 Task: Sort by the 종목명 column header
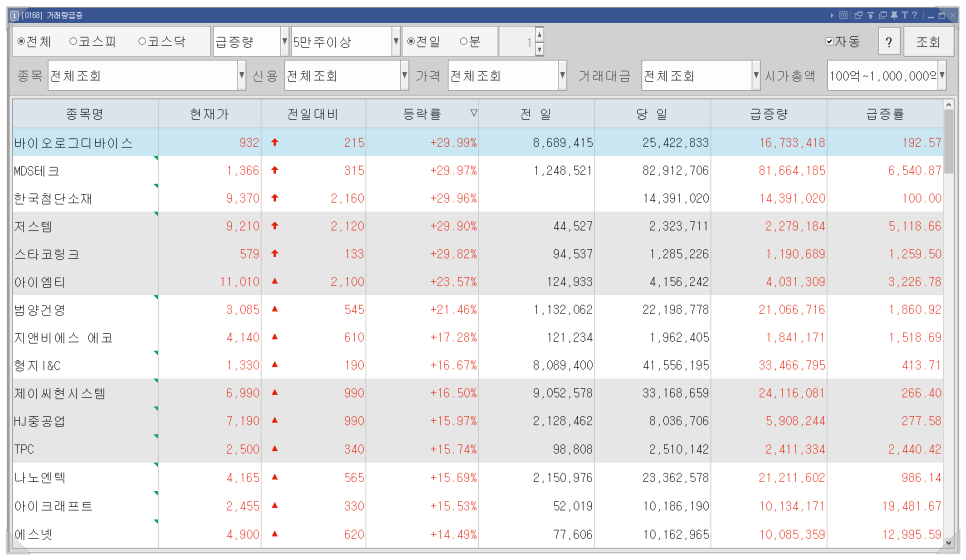point(85,114)
